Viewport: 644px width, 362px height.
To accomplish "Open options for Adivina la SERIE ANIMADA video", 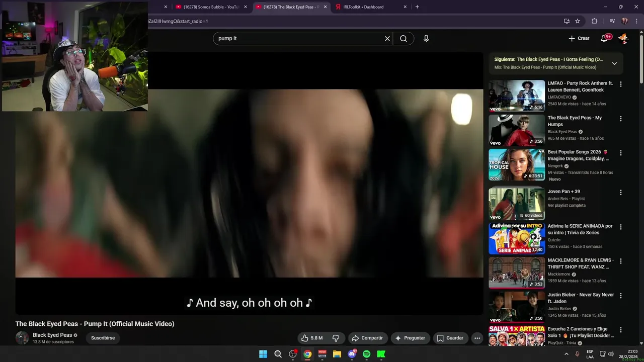I will (x=621, y=227).
